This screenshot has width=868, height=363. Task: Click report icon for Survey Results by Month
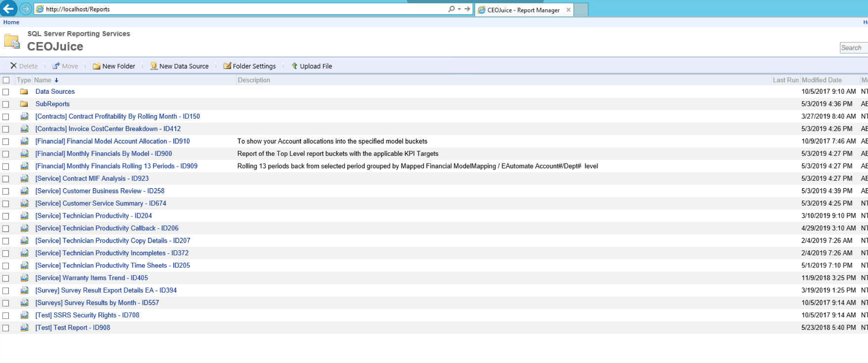[x=24, y=303]
